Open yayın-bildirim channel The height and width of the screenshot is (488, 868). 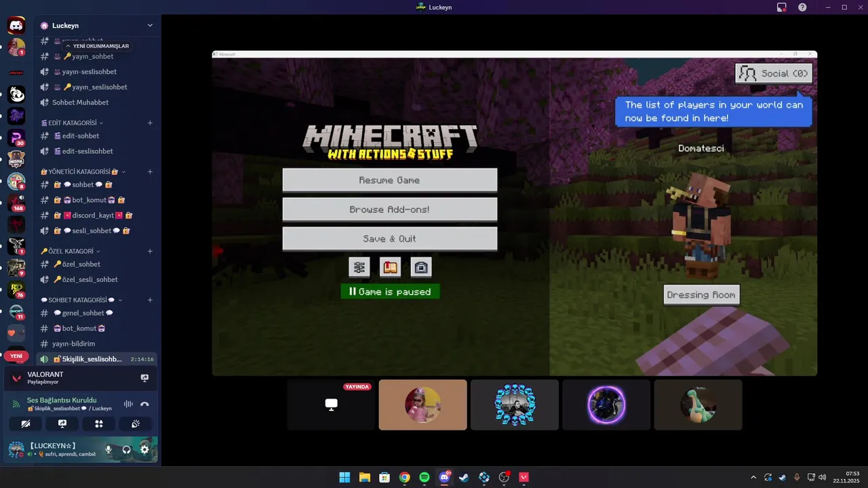pos(96,344)
